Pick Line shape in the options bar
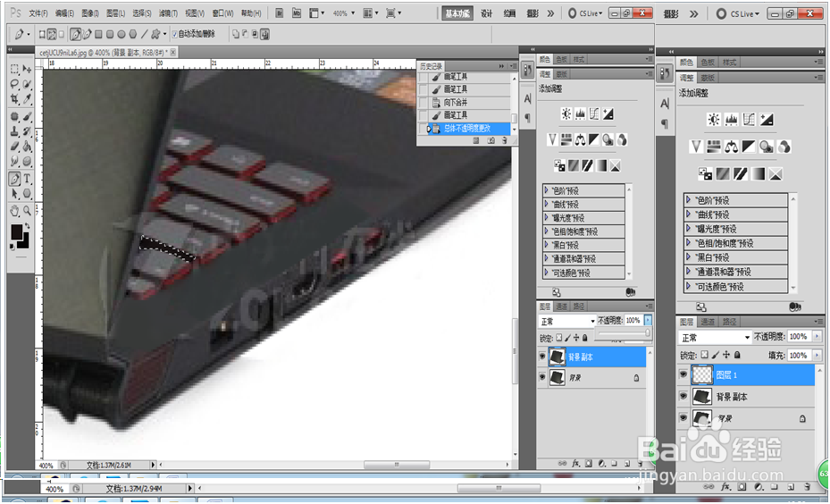This screenshot has width=830, height=504. coord(144,35)
